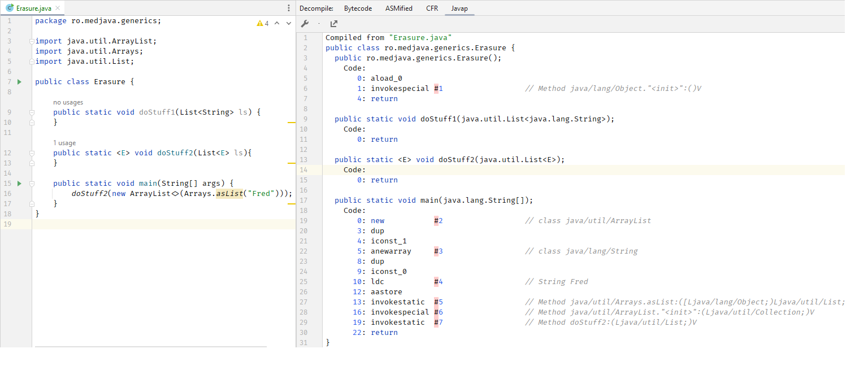
Task: Click the 'no usages' hint above doStuff1
Action: coord(68,102)
